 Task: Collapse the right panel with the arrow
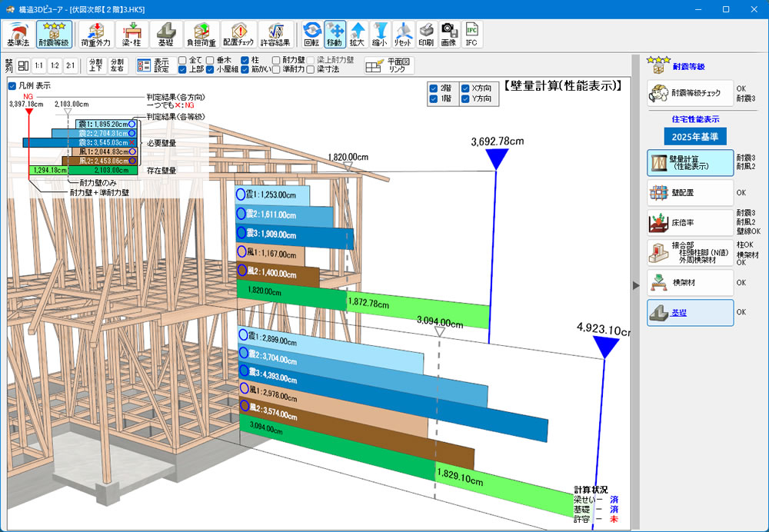635,285
